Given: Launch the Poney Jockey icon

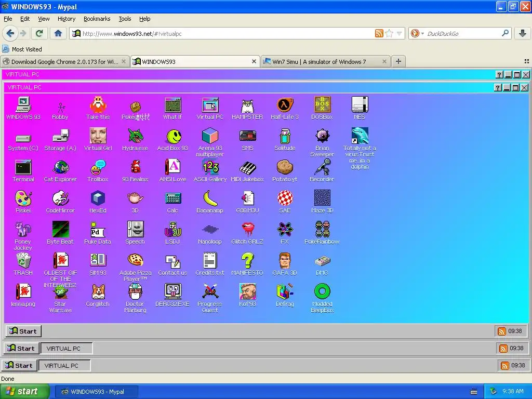Looking at the screenshot, I should (23, 235).
